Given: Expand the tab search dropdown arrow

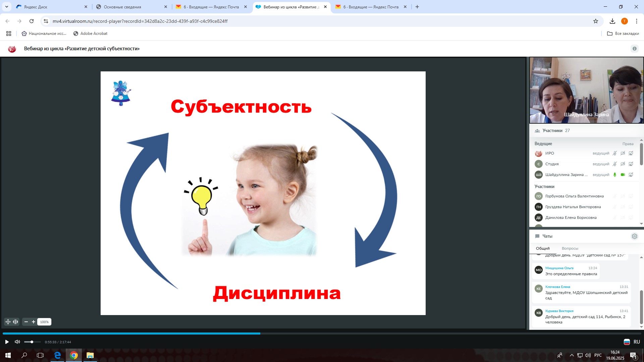Looking at the screenshot, I should point(7,7).
